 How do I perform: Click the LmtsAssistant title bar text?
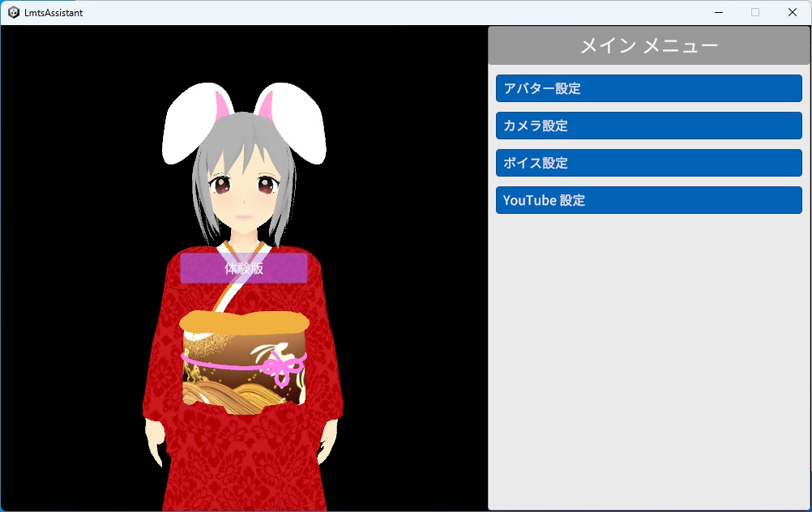[x=53, y=12]
